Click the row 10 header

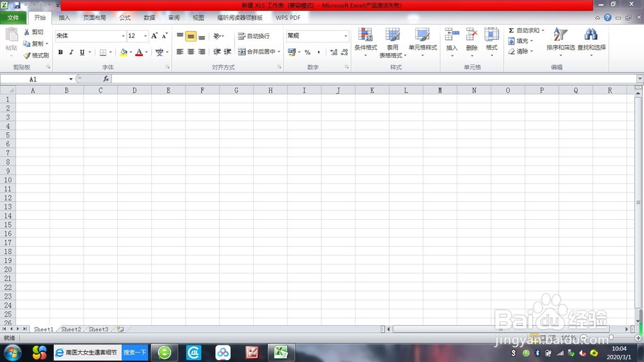pos(8,180)
